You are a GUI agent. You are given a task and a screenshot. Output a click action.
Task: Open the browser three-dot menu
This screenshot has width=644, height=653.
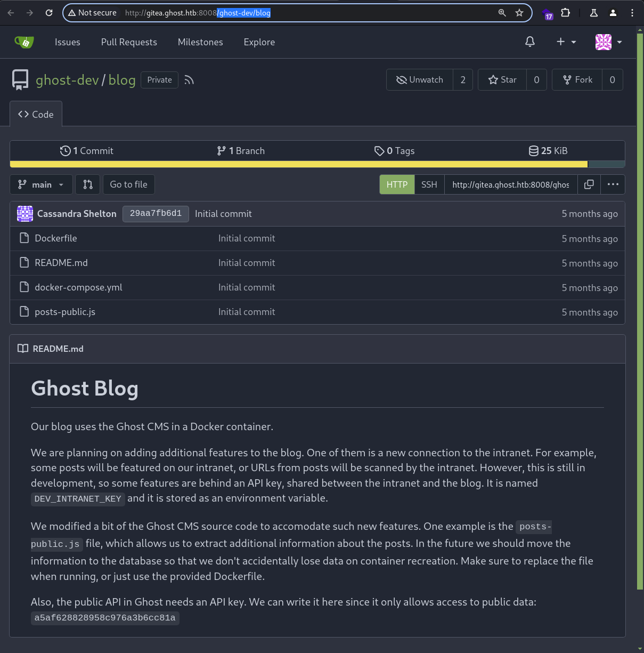click(632, 13)
